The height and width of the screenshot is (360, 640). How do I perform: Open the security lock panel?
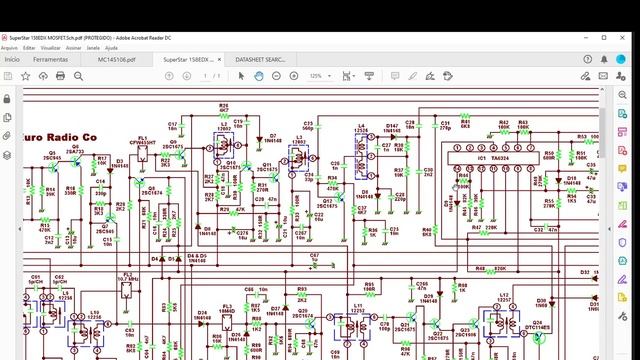coord(7,99)
